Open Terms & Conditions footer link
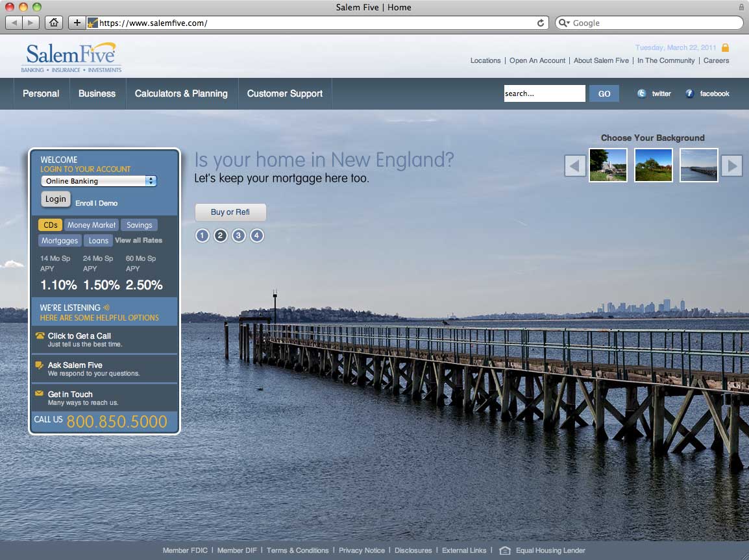Image resolution: width=749 pixels, height=560 pixels. (298, 550)
